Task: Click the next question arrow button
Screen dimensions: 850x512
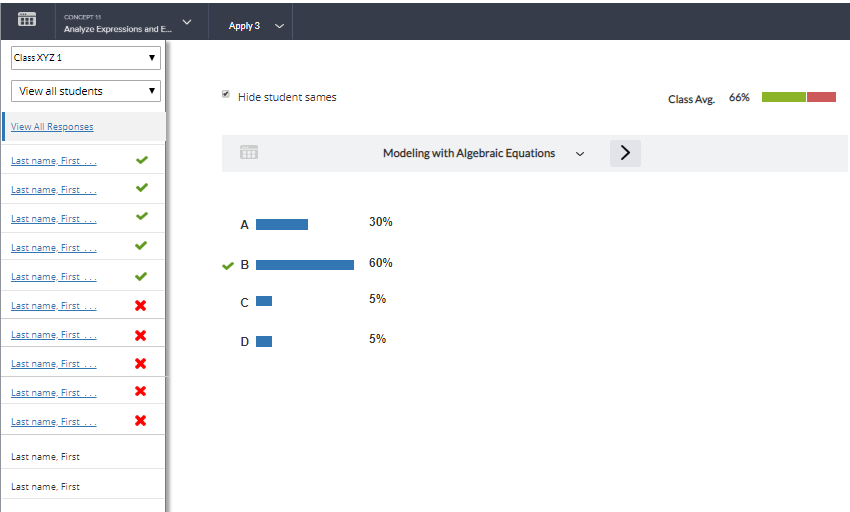Action: (x=625, y=153)
